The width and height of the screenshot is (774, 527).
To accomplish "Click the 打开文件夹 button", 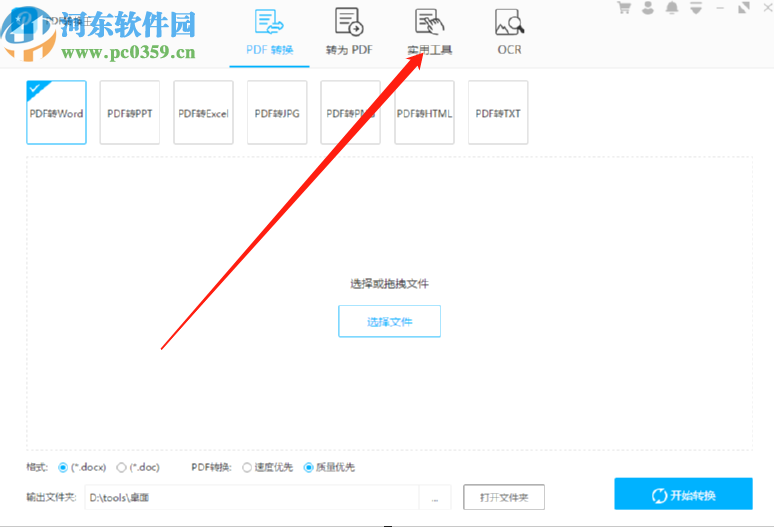I will pyautogui.click(x=504, y=497).
